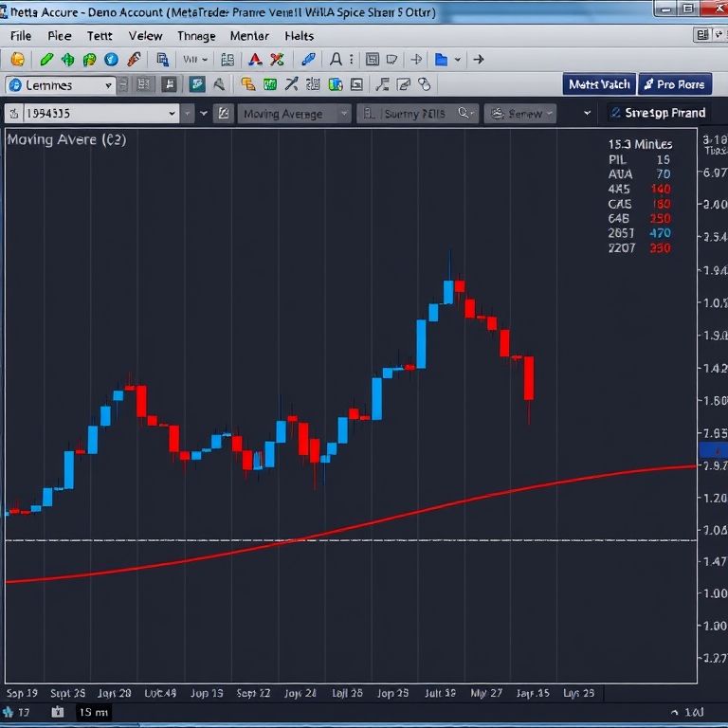Open the File menu
This screenshot has height=728, width=728.
pos(21,36)
